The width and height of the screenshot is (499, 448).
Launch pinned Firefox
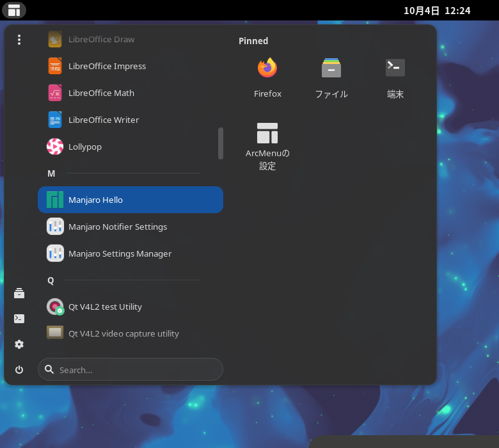(x=267, y=77)
